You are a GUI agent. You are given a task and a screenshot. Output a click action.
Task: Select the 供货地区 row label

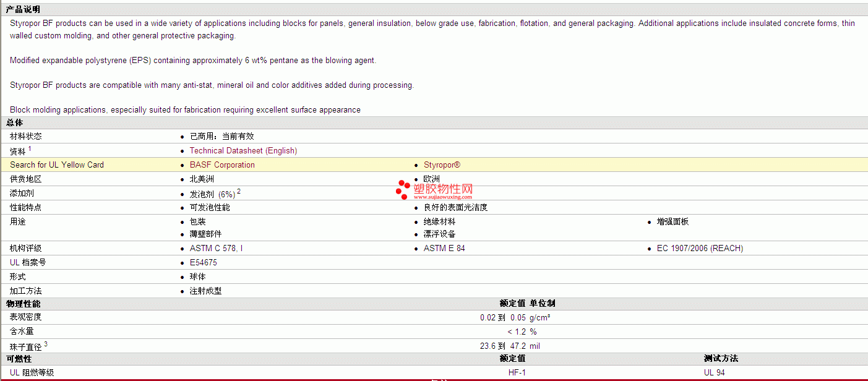coord(26,179)
